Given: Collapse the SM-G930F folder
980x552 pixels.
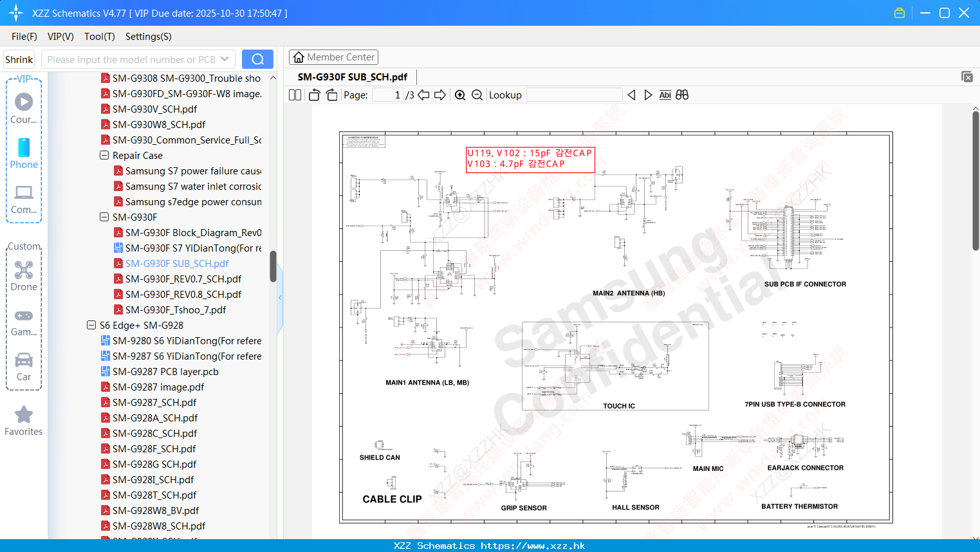Looking at the screenshot, I should [x=104, y=217].
